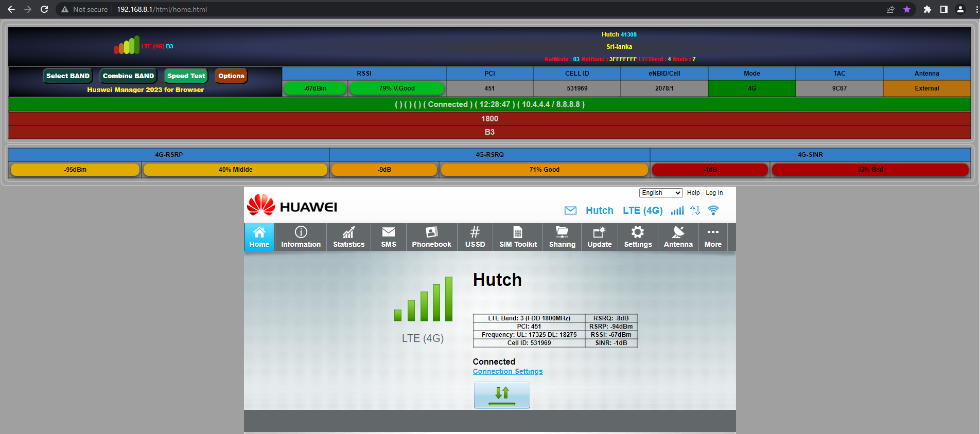Click the Select BAND button

[x=68, y=76]
